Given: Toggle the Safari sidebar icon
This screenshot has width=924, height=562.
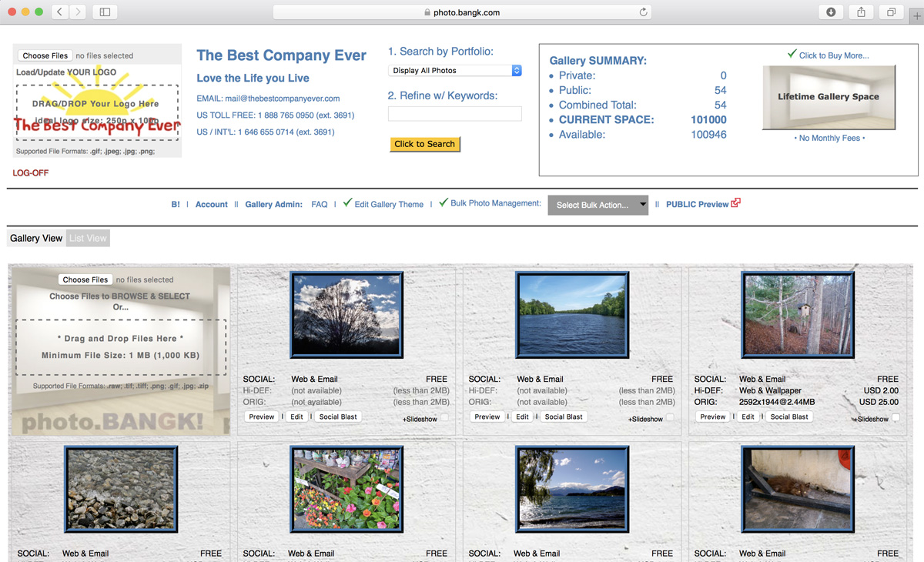Looking at the screenshot, I should (105, 12).
